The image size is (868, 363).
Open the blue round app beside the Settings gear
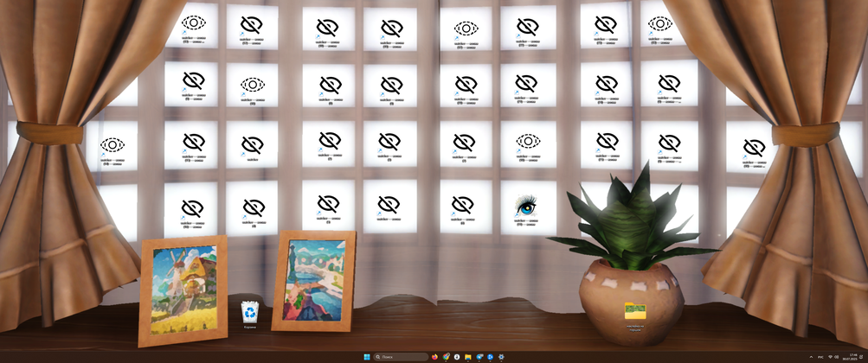tap(490, 357)
